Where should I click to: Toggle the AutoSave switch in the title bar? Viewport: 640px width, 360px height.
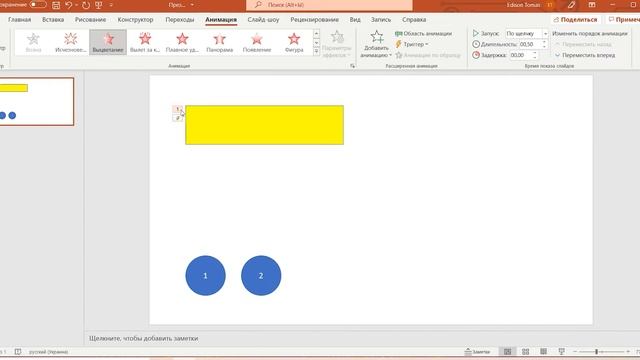point(38,5)
